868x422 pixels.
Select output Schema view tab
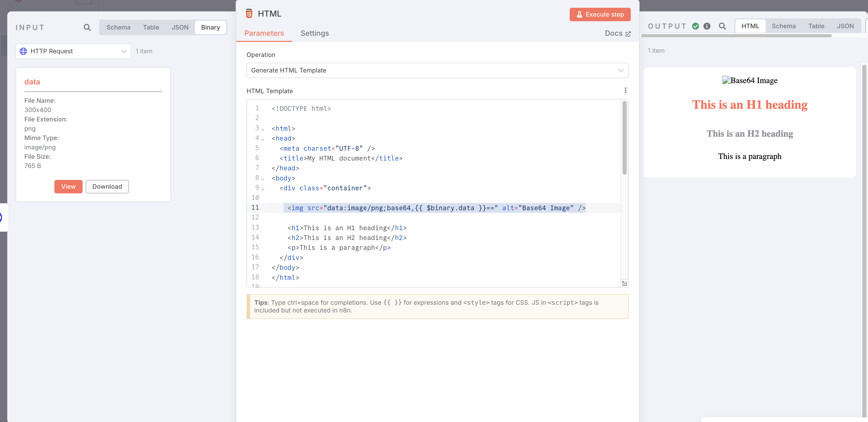[x=783, y=26]
